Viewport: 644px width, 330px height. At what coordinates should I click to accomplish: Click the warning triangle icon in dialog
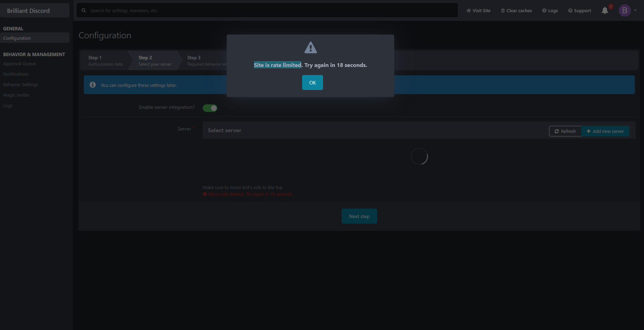(310, 48)
